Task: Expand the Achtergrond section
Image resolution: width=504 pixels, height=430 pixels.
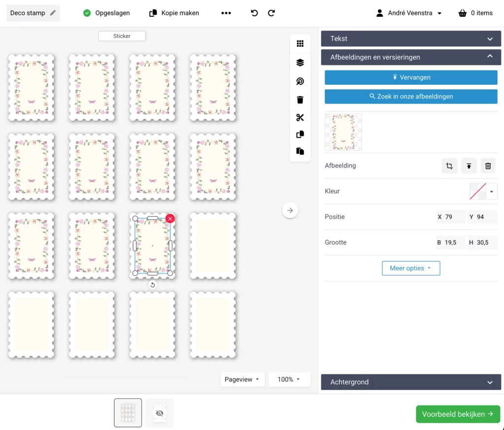Action: [x=411, y=382]
